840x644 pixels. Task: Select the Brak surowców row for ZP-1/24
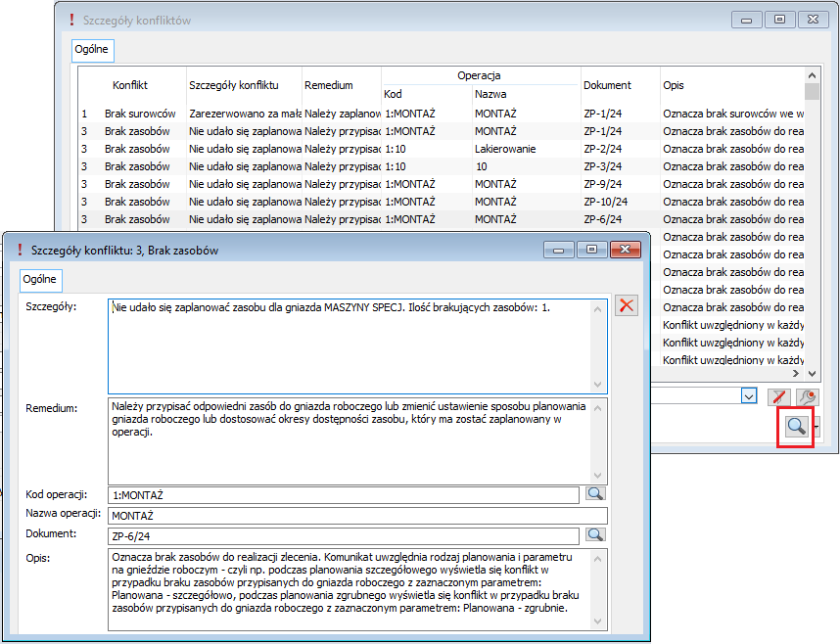pos(441,114)
